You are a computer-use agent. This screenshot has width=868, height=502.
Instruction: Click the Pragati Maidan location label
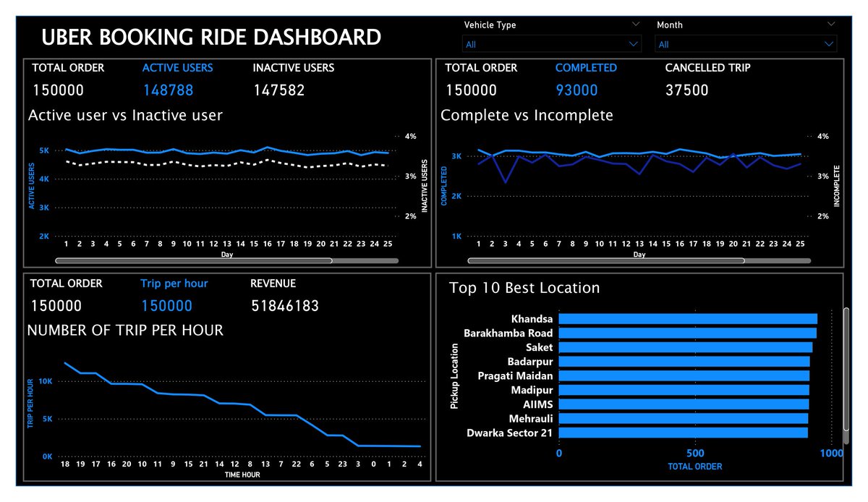click(516, 376)
